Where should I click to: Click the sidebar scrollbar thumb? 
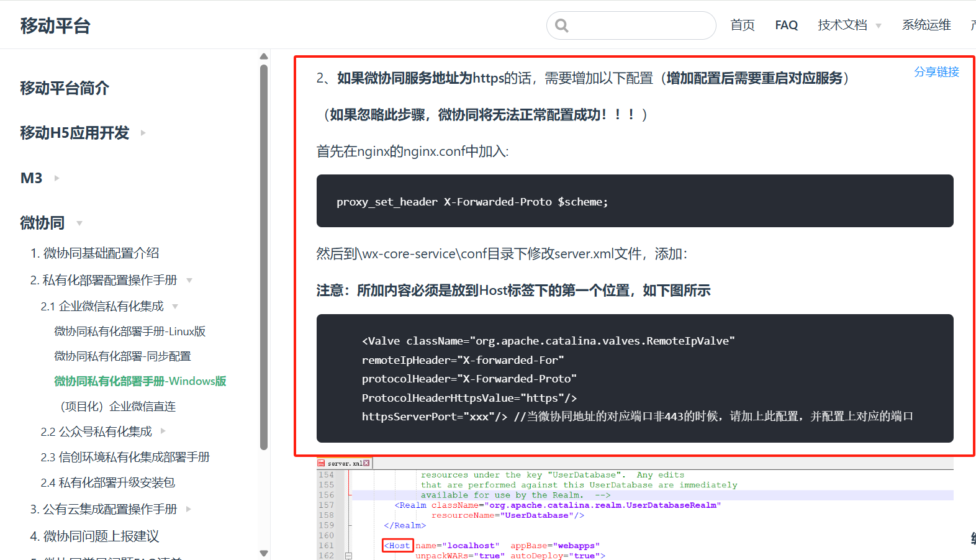point(264,256)
